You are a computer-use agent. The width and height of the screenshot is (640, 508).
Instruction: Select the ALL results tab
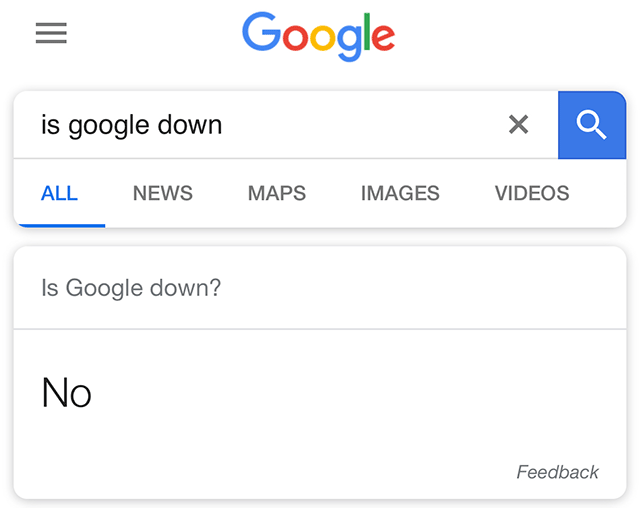pyautogui.click(x=59, y=193)
